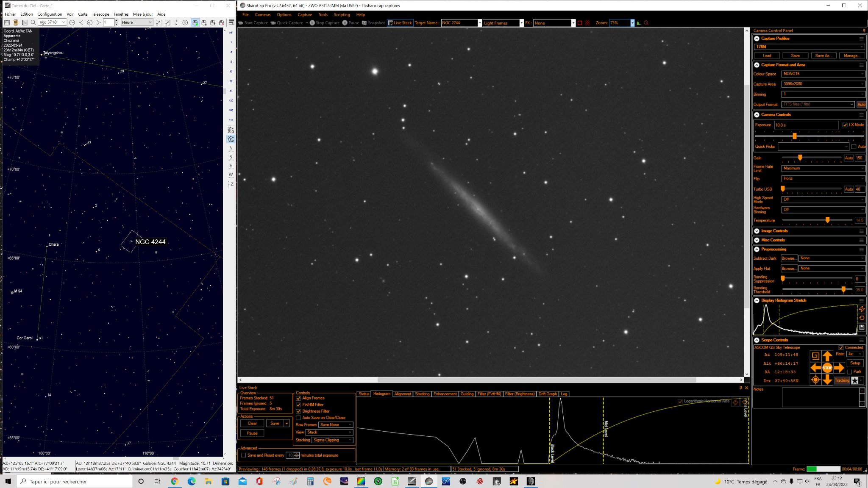Screen dimensions: 868x488
Task: Click the auto-stretch lightning bolt icon
Action: coord(862,309)
